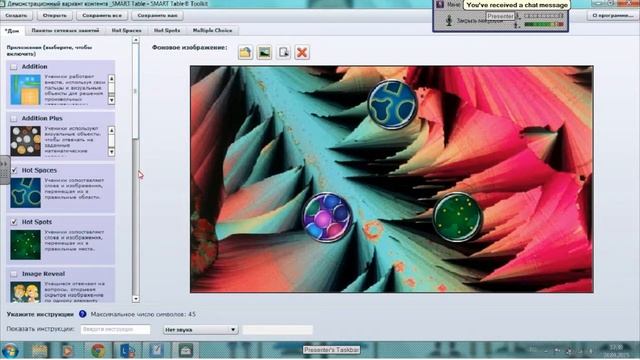Switch to the Пакеты сетевых занятий tab
The image size is (640, 360).
coord(65,31)
